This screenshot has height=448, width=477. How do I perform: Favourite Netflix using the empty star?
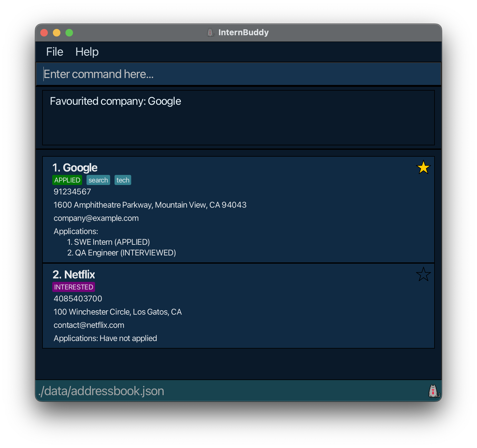(x=423, y=274)
